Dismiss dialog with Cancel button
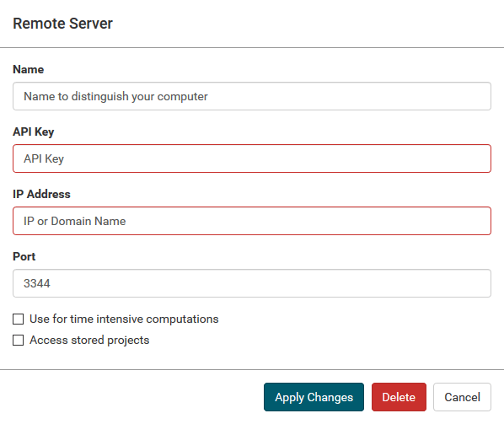 coord(462,397)
